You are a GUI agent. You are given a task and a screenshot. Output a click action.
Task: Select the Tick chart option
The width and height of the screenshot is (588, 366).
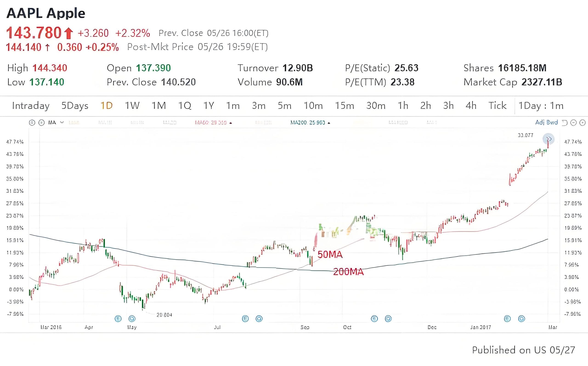497,106
